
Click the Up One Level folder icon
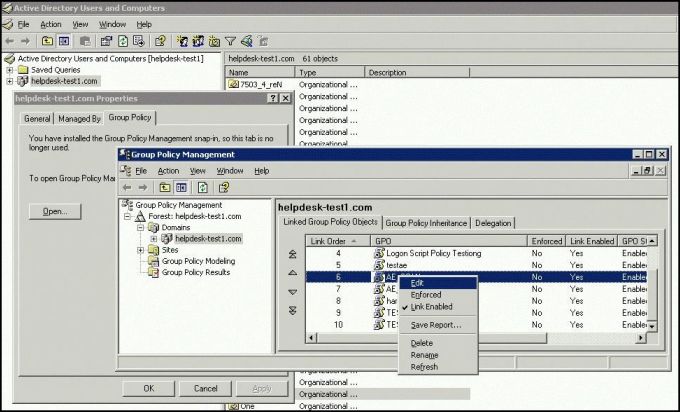tap(47, 41)
